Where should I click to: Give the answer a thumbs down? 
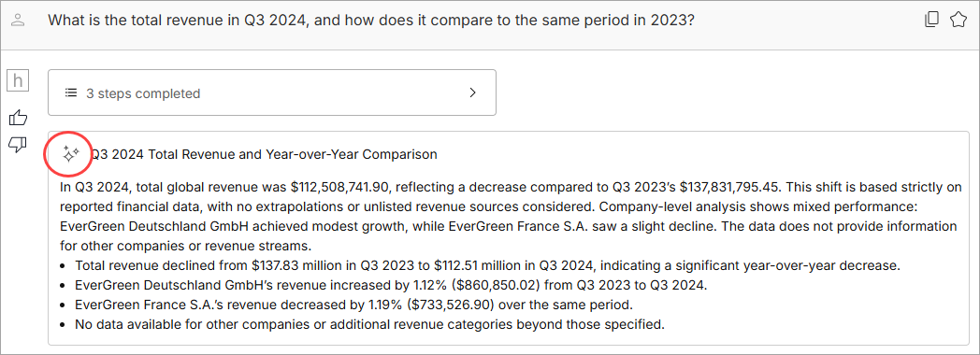[x=18, y=146]
